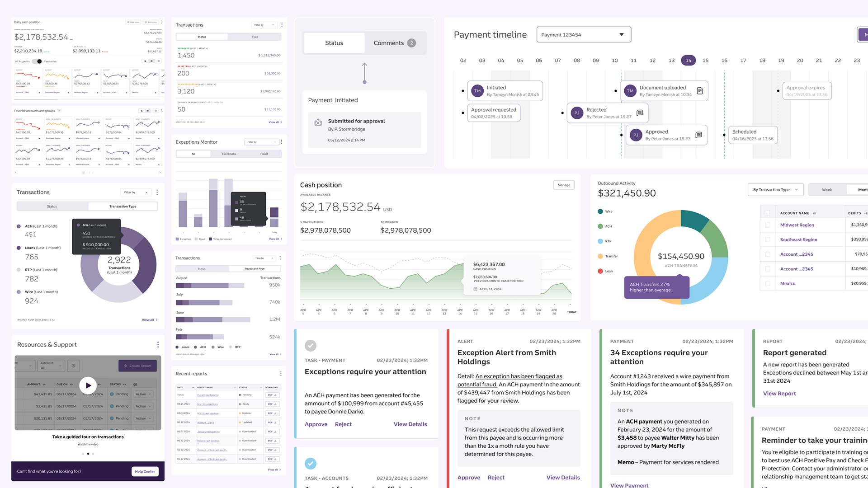Open Resources & Support kebab menu
Viewport: 868px width, 488px height.
coord(158,345)
